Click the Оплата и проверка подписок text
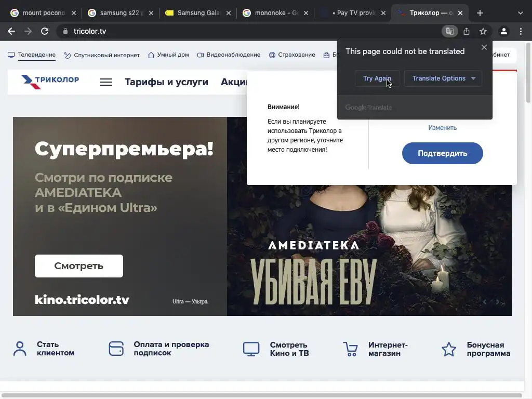Screen dimensions: 532x399 pyautogui.click(x=171, y=349)
